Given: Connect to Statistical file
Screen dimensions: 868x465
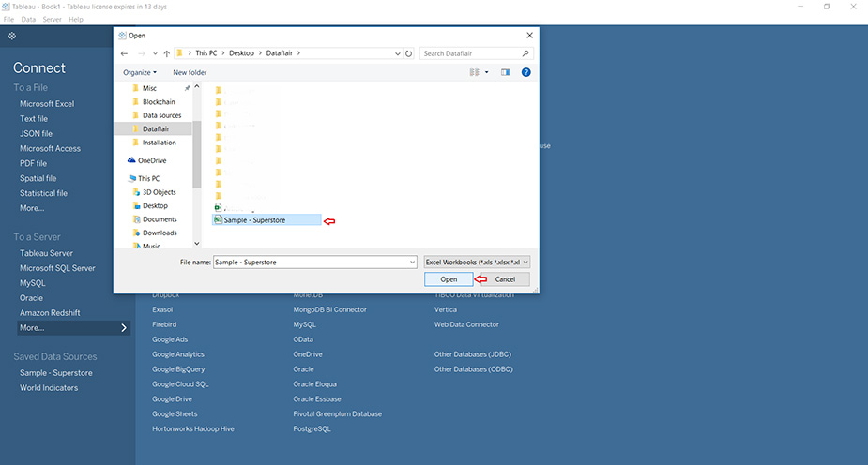Looking at the screenshot, I should [x=43, y=193].
